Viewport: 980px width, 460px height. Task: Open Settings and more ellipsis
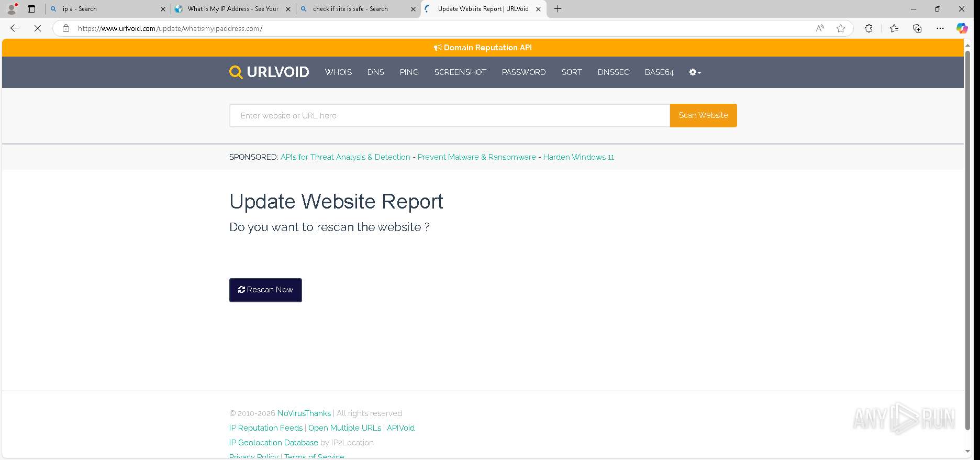pyautogui.click(x=940, y=28)
